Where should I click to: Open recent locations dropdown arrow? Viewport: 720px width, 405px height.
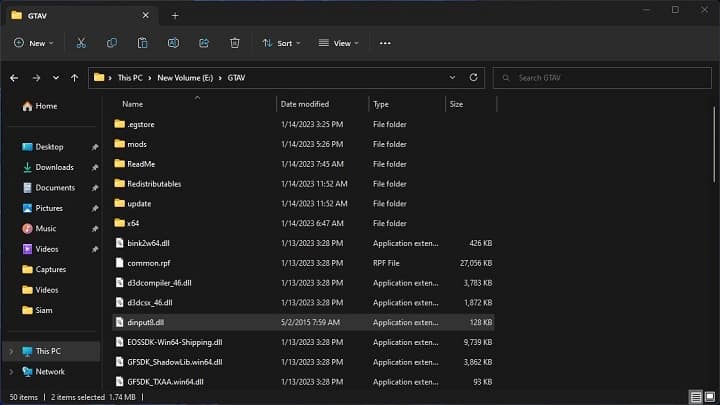tap(56, 78)
